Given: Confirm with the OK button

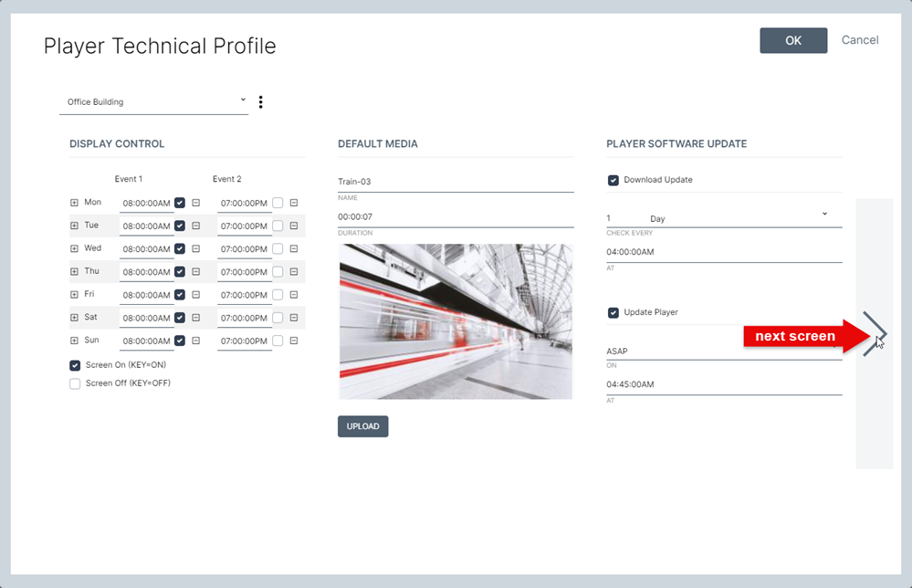Looking at the screenshot, I should 793,41.
